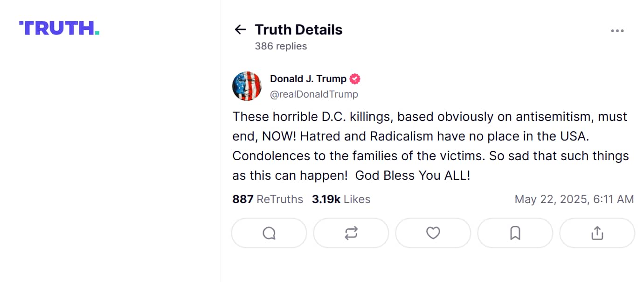Click the bold display name above the handle
The height and width of the screenshot is (282, 644).
[x=308, y=79]
